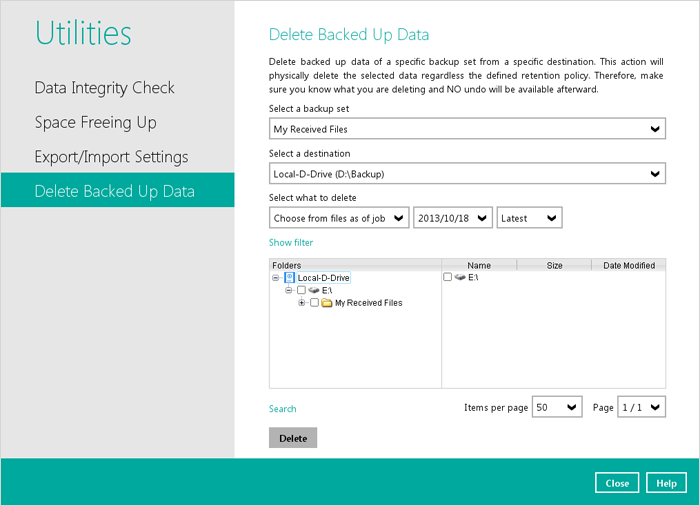This screenshot has height=506, width=700.
Task: Click the Folders column header
Action: click(x=355, y=265)
